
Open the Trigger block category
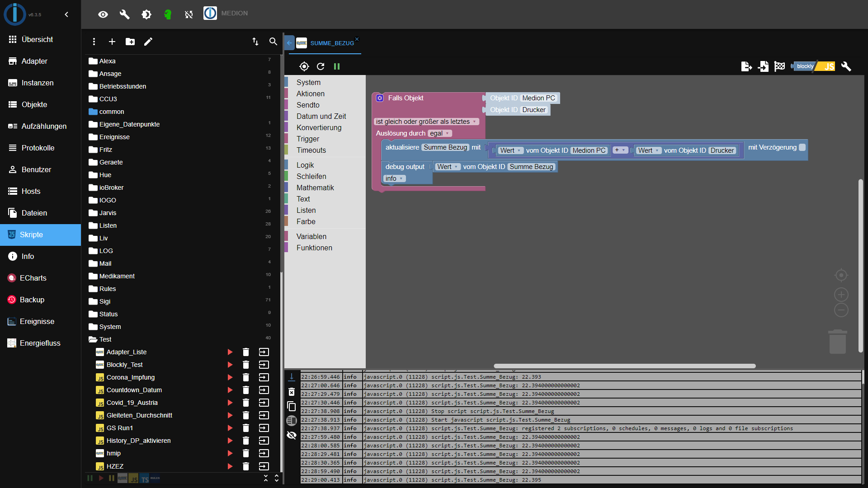click(x=307, y=139)
